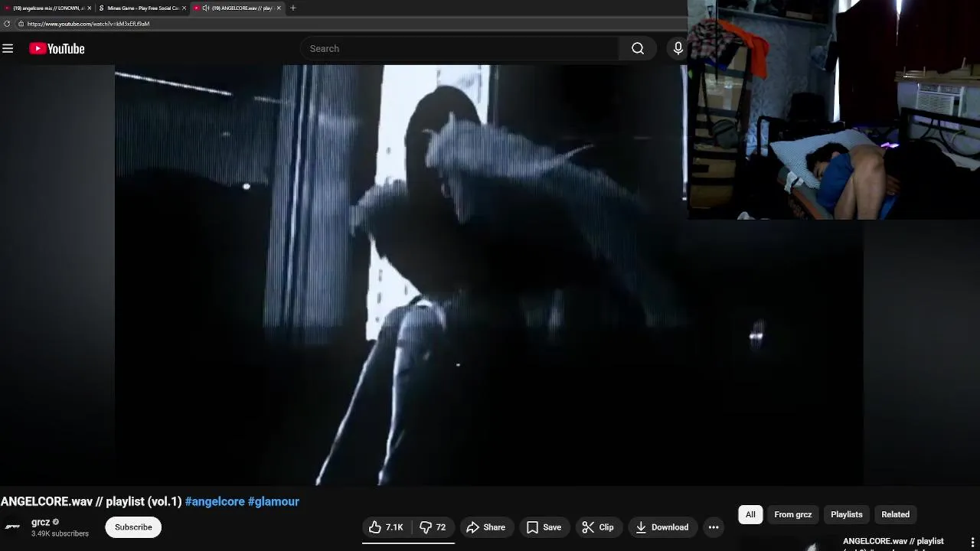Save video to a playlist
980x551 pixels.
tap(544, 527)
